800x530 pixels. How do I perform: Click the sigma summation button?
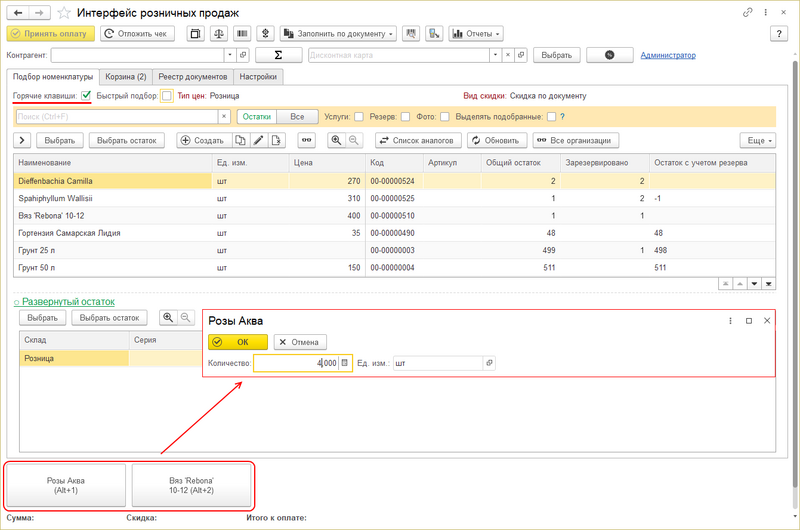click(279, 55)
